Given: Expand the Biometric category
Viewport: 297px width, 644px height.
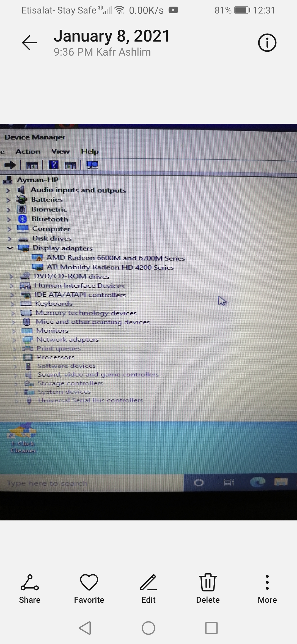Looking at the screenshot, I should [x=9, y=210].
